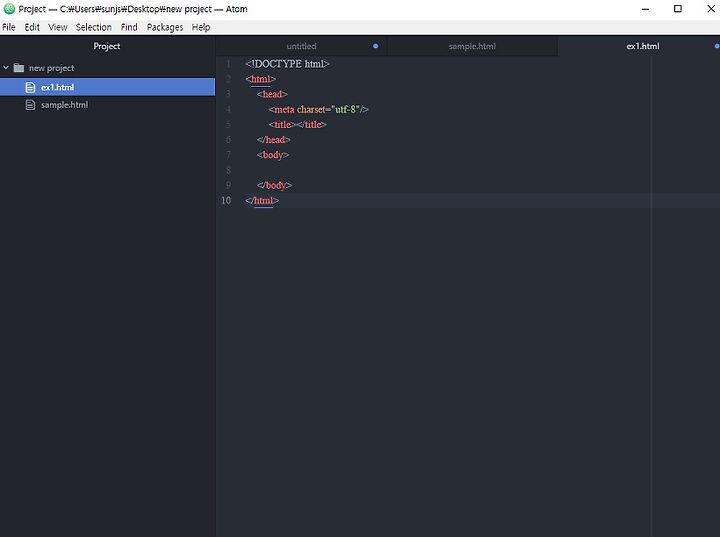Viewport: 720px width, 537px height.
Task: Collapse the new project folder chevron
Action: click(x=6, y=68)
